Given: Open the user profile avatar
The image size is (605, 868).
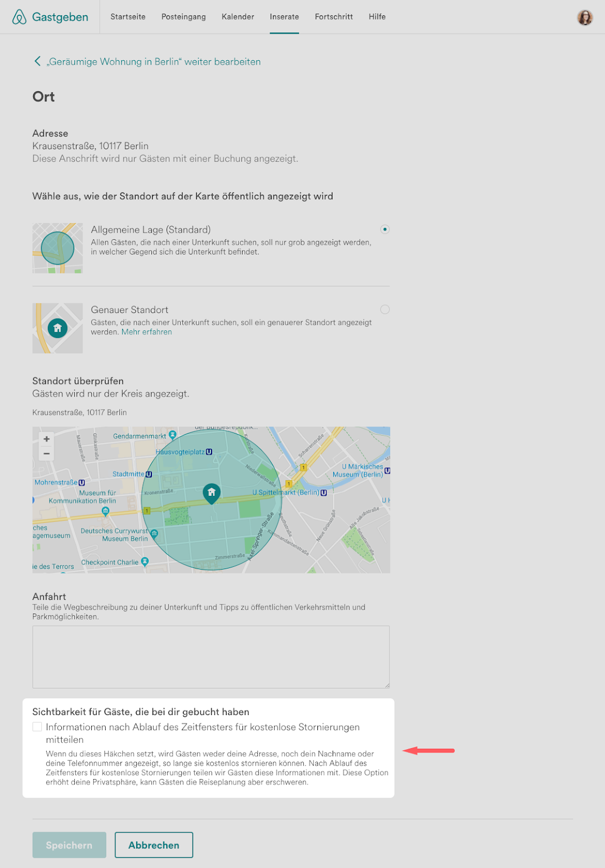Looking at the screenshot, I should (584, 17).
